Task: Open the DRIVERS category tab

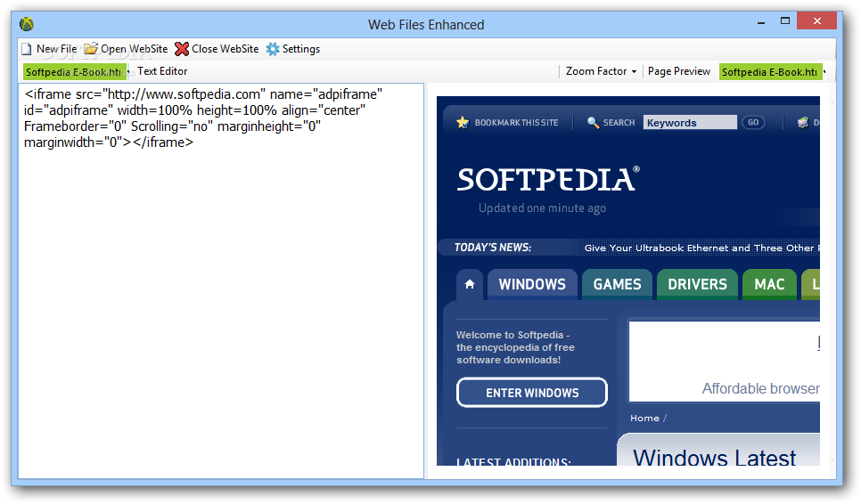Action: [x=697, y=284]
